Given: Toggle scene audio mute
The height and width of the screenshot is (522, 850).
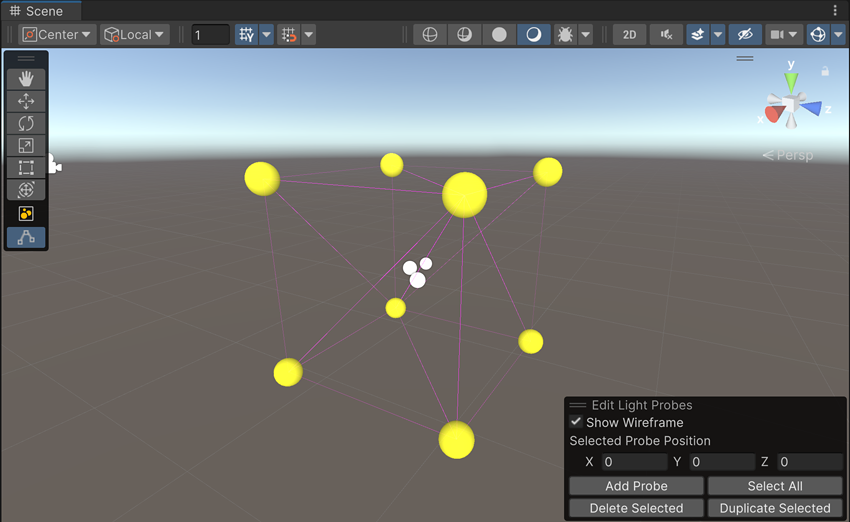Looking at the screenshot, I should click(x=666, y=35).
